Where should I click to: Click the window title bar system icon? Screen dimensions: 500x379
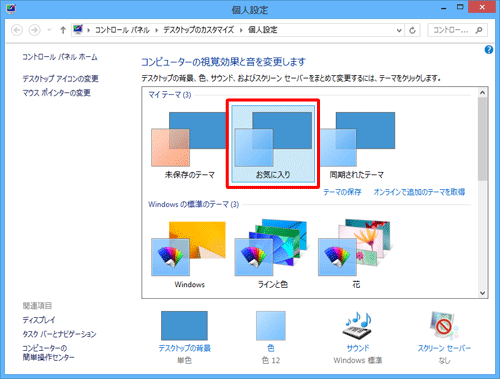11,8
